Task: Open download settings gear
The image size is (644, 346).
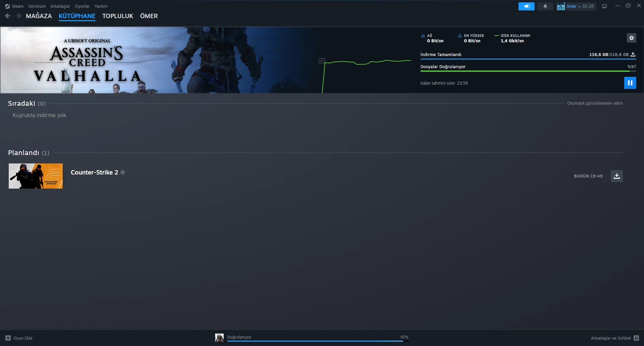Action: pyautogui.click(x=631, y=38)
